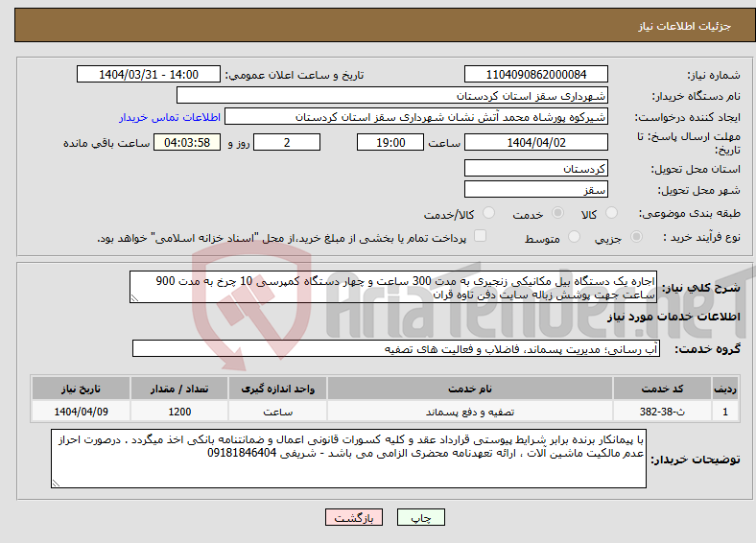The height and width of the screenshot is (543, 756).
Task: Click the deadline time field 19:00
Action: (390, 142)
